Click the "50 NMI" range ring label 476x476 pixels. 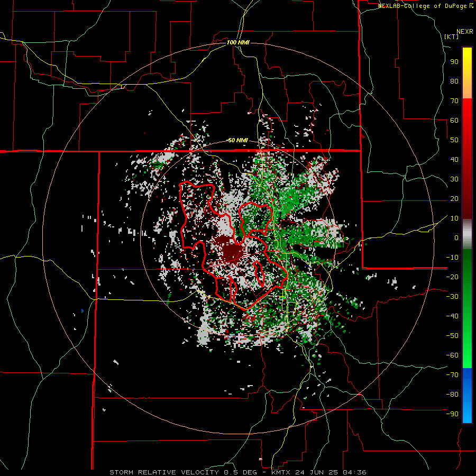pyautogui.click(x=238, y=140)
